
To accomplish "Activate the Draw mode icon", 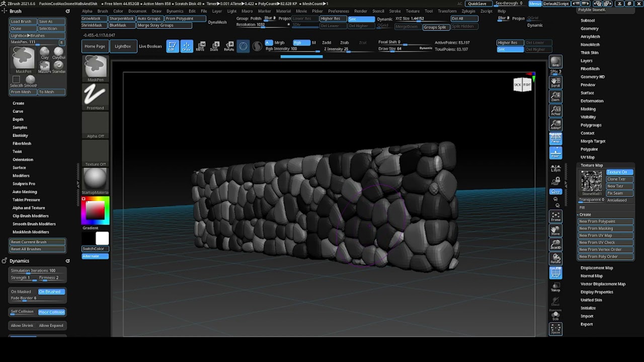I will click(x=187, y=46).
